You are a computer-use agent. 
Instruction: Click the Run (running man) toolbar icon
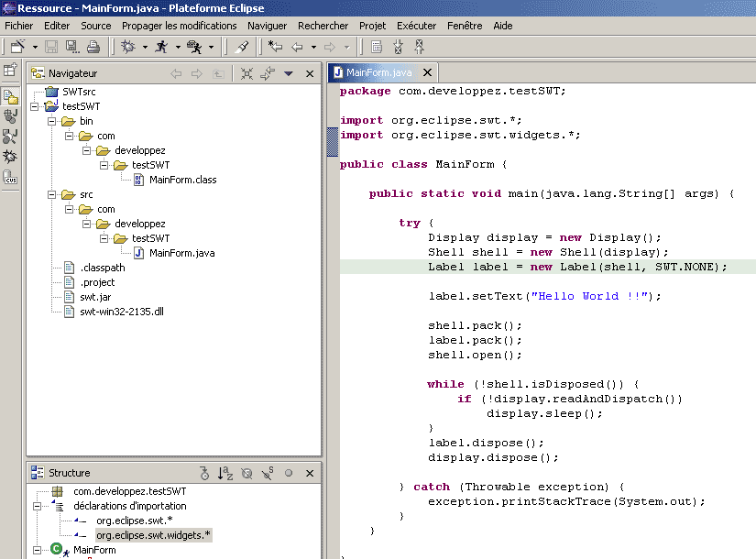162,47
